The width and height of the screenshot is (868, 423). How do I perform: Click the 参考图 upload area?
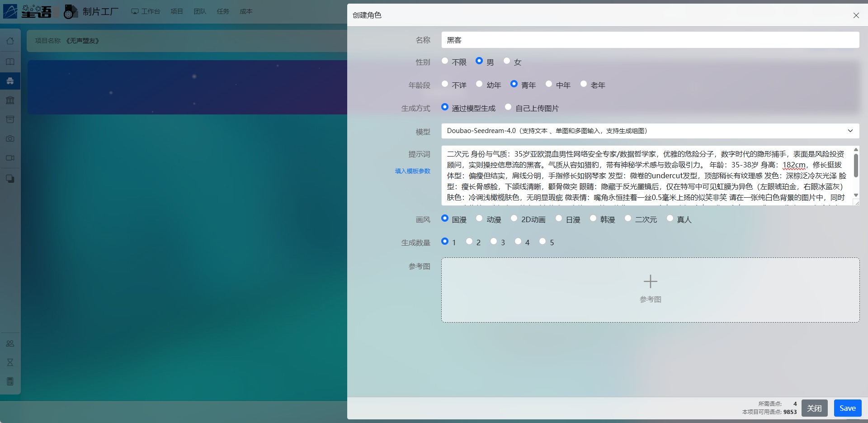[650, 290]
